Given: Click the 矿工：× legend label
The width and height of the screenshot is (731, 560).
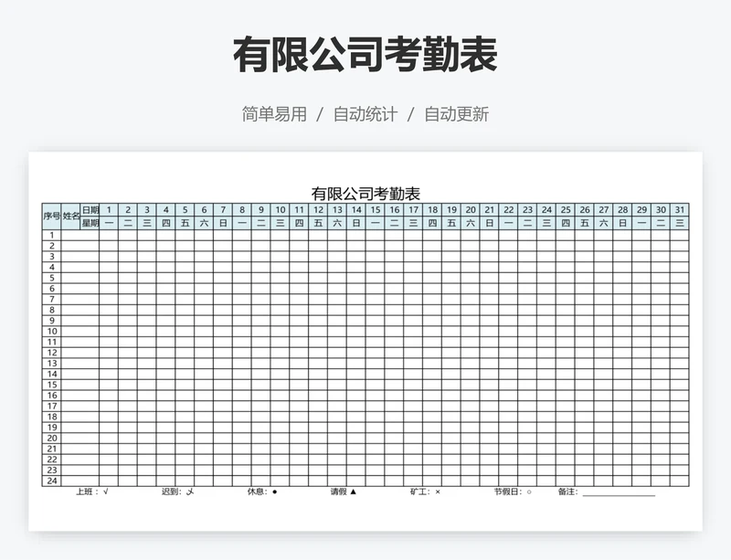Looking at the screenshot, I should tap(425, 491).
